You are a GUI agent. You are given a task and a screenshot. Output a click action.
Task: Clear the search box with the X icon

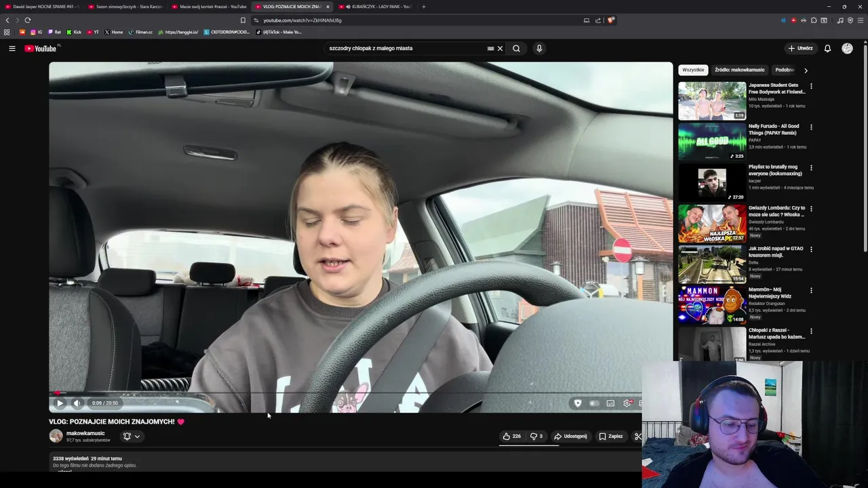(x=500, y=48)
